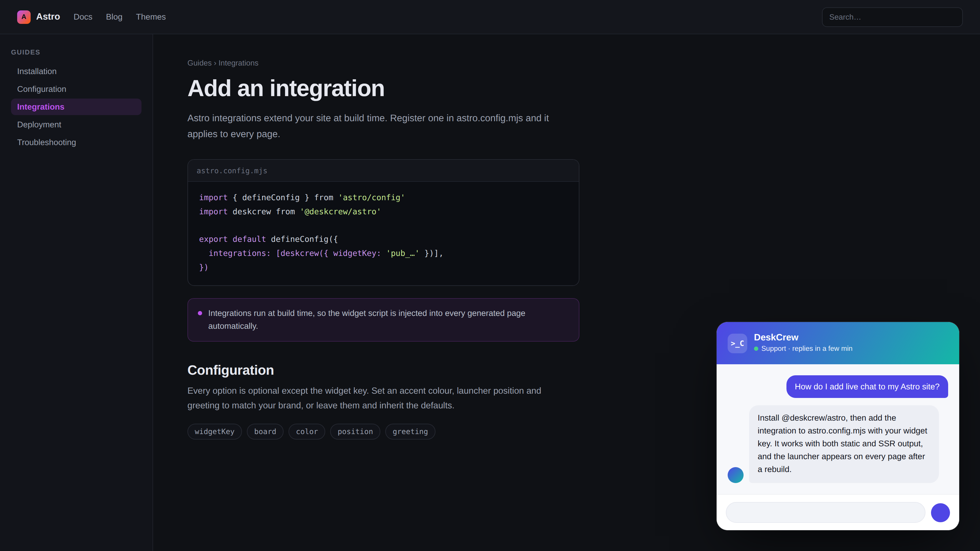Click the chat message input box
This screenshot has width=980, height=551.
[825, 513]
